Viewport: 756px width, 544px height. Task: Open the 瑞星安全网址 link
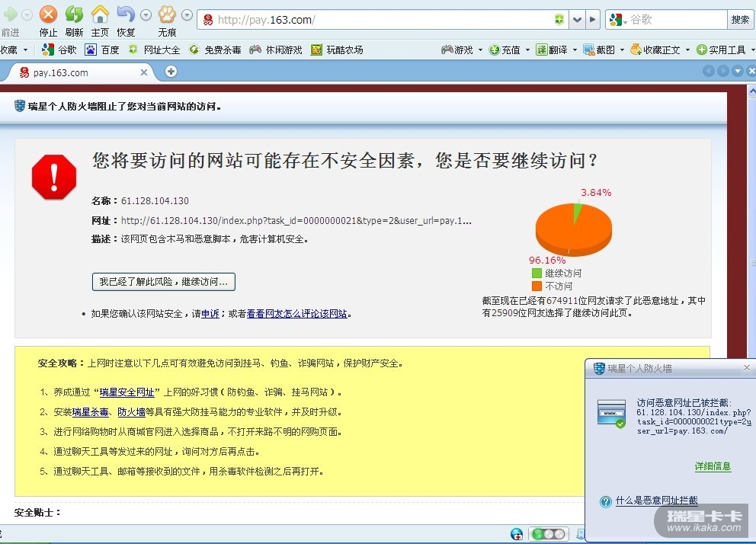point(127,392)
